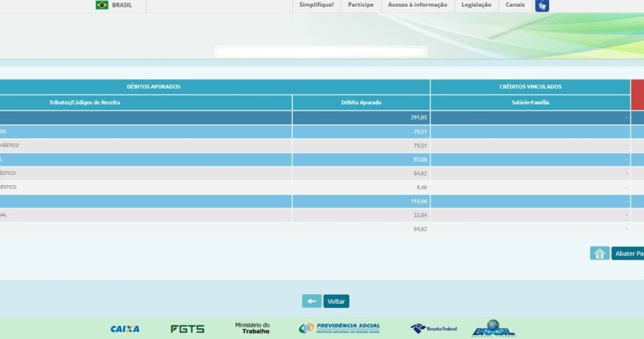
Task: Open the CAIXA logo in footer
Action: (125, 329)
